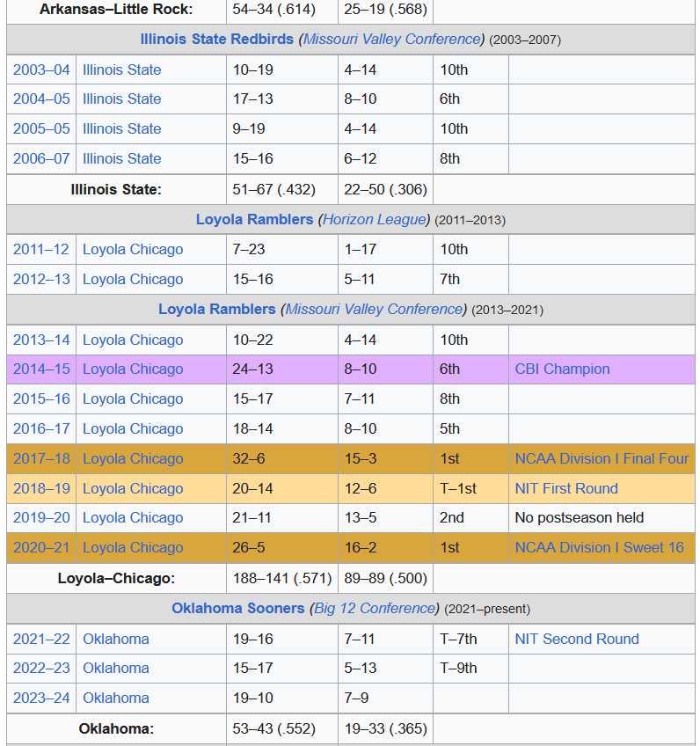Screen dimensions: 700x746
Task: Click Oklahoma in the 2022–23 row
Action: [x=116, y=669]
